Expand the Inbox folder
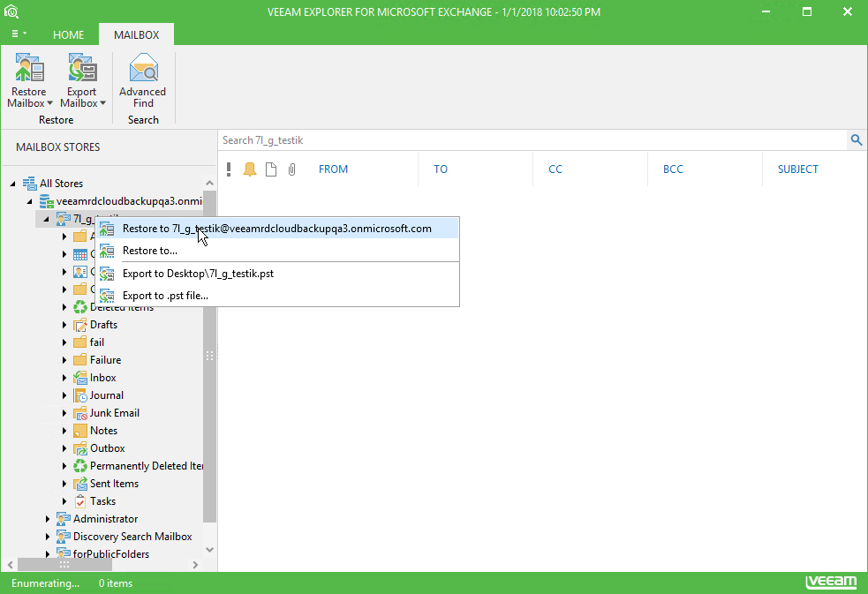This screenshot has height=594, width=868. coord(64,378)
